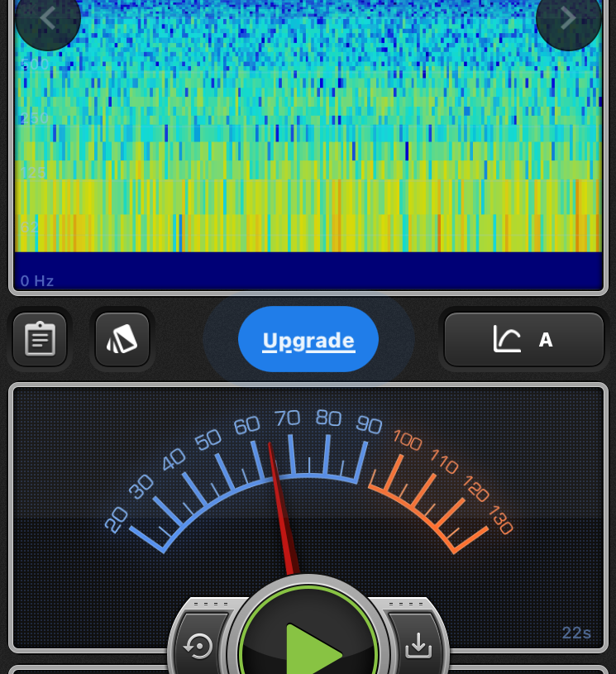Open the A weighting selector
This screenshot has width=616, height=674.
[x=546, y=339]
